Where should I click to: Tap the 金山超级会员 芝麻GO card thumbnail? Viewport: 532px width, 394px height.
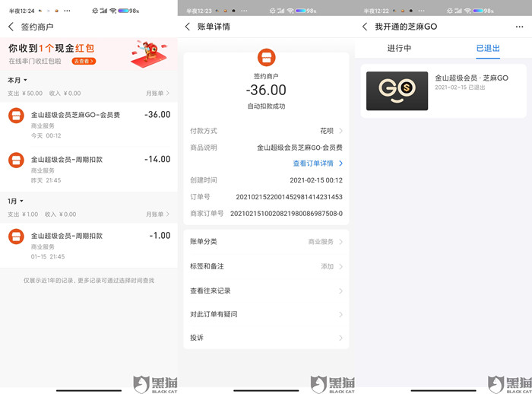(x=397, y=91)
